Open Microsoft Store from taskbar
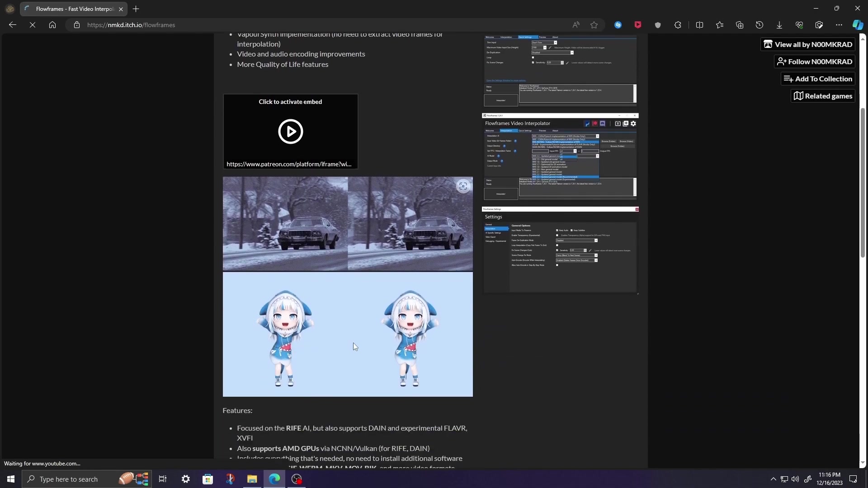 (208, 479)
